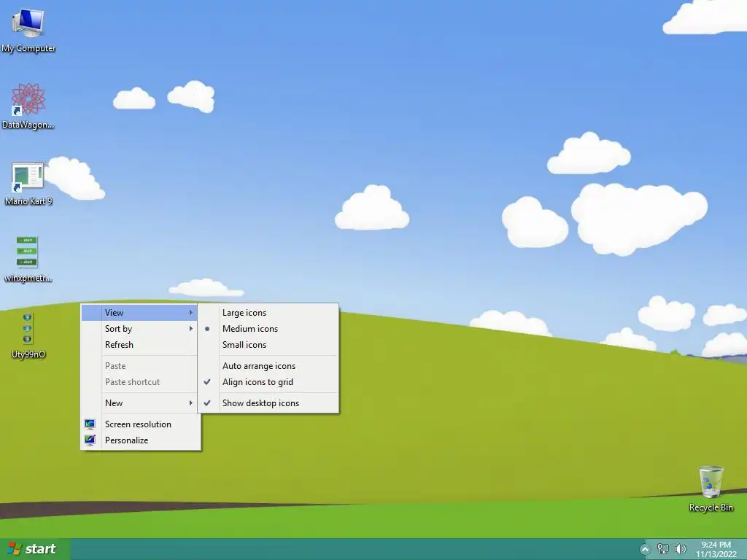This screenshot has width=747, height=560.
Task: Open the New menu entry
Action: click(x=139, y=402)
